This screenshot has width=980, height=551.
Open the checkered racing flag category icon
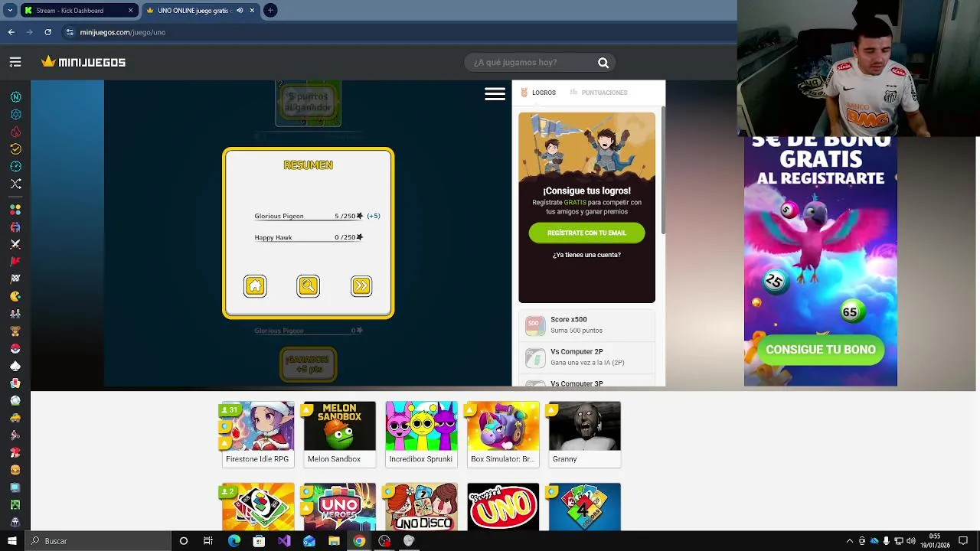(x=15, y=279)
